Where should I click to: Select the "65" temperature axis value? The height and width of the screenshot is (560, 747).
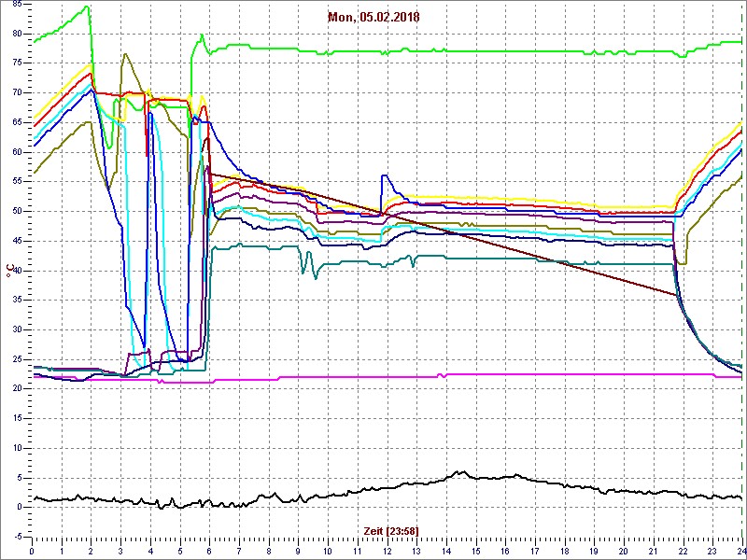pos(17,122)
